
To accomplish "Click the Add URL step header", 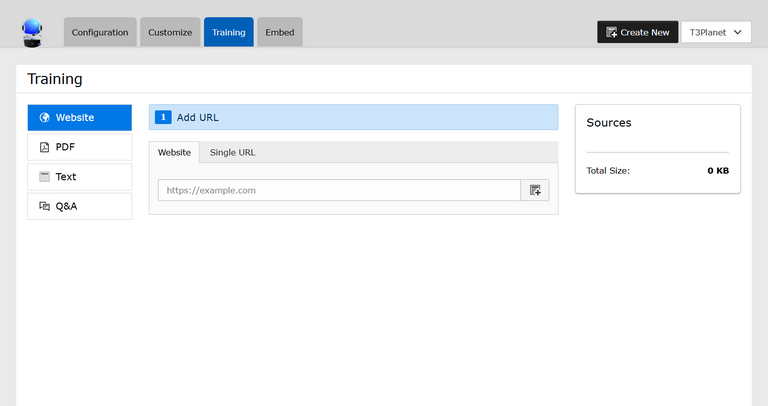I will click(x=353, y=117).
